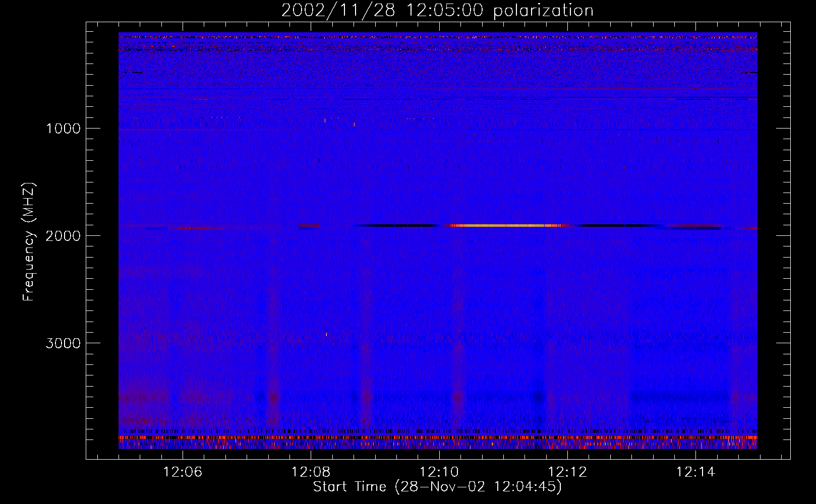816x504 pixels.
Task: Click the red band segment near 12:06 at 2000 MHz
Action: 197,228
